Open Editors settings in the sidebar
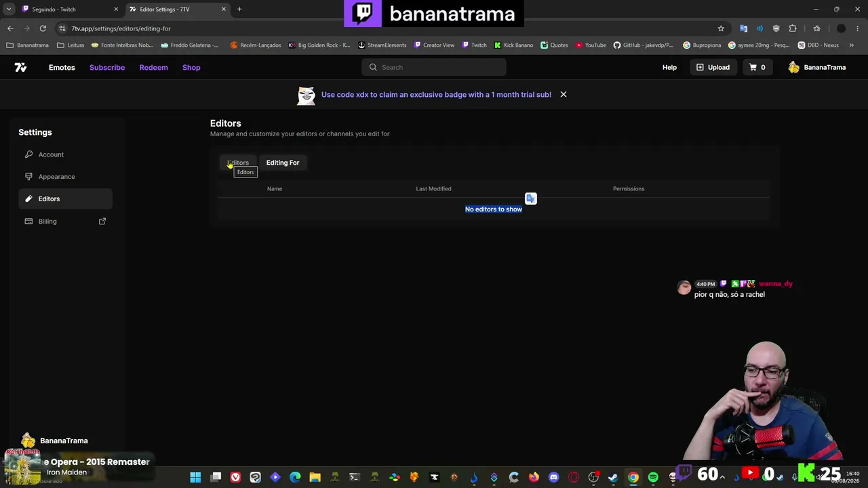Screen dimensions: 868x488 click(65, 199)
